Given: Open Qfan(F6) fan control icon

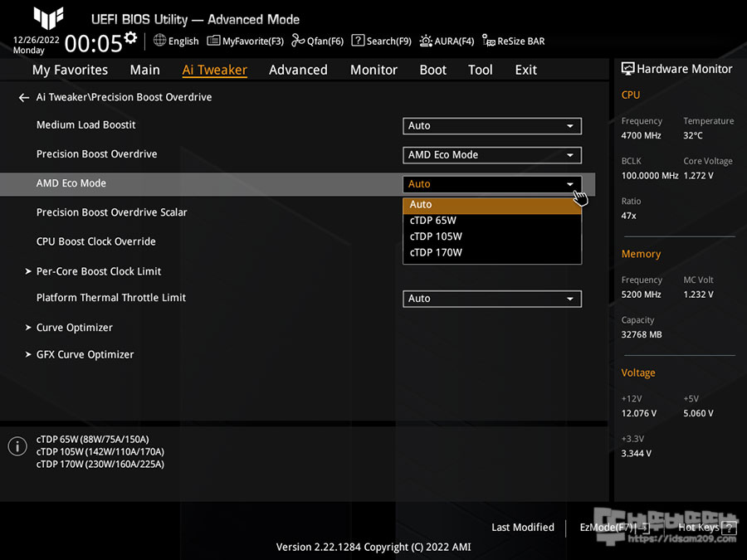Looking at the screenshot, I should [298, 41].
